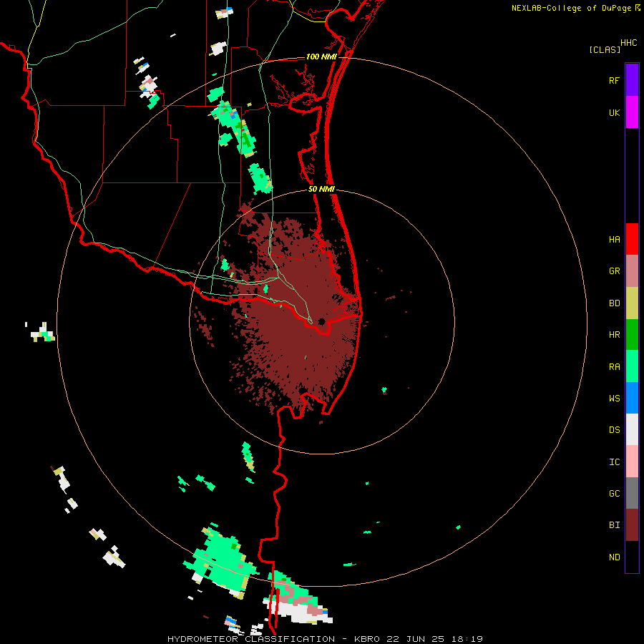This screenshot has width=644, height=644.
Task: Select the yellow BD legend swatch
Action: [x=632, y=303]
